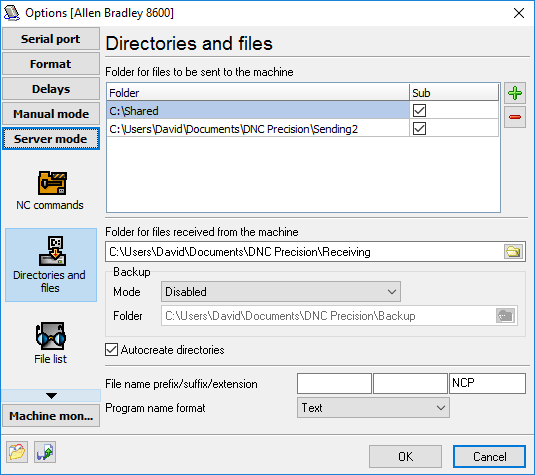Disable Autocreate directories checkbox
Viewport: 535px width, 475px height.
point(112,350)
